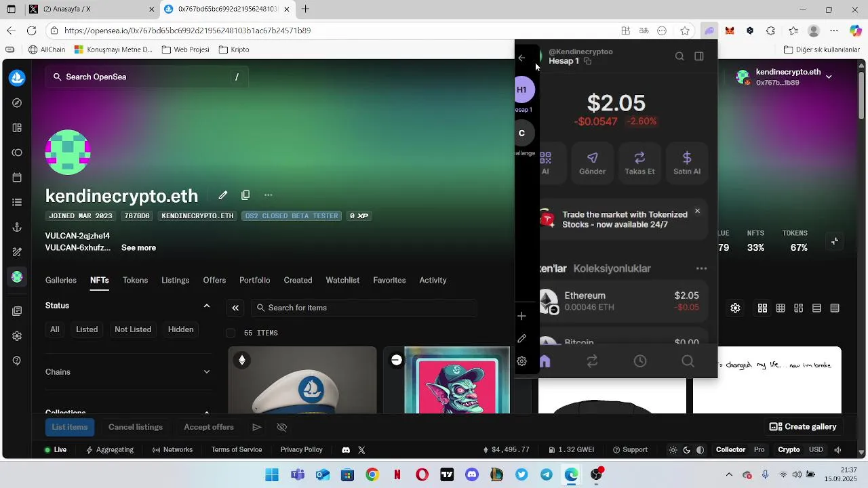
Task: Go back with wallet arrow icon
Action: 521,58
